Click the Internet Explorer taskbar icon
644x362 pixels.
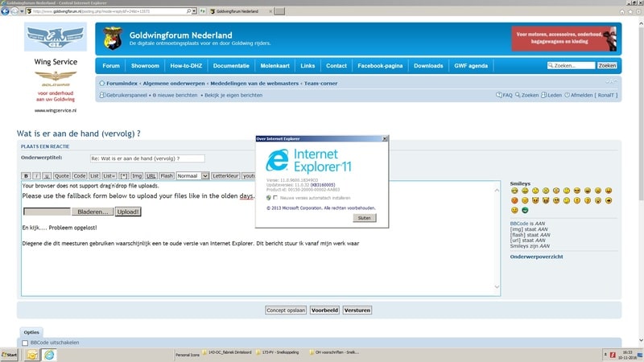[x=49, y=355]
